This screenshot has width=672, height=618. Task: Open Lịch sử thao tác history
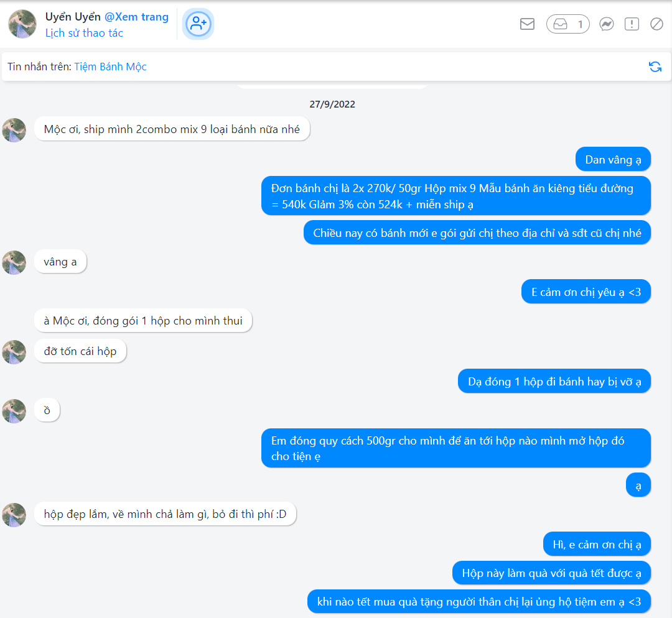(84, 33)
